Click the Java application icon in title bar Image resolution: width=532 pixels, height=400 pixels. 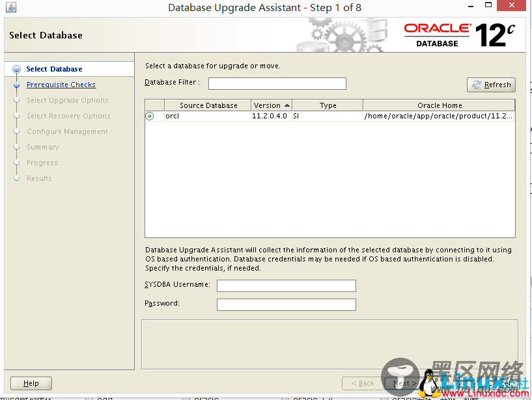point(11,7)
